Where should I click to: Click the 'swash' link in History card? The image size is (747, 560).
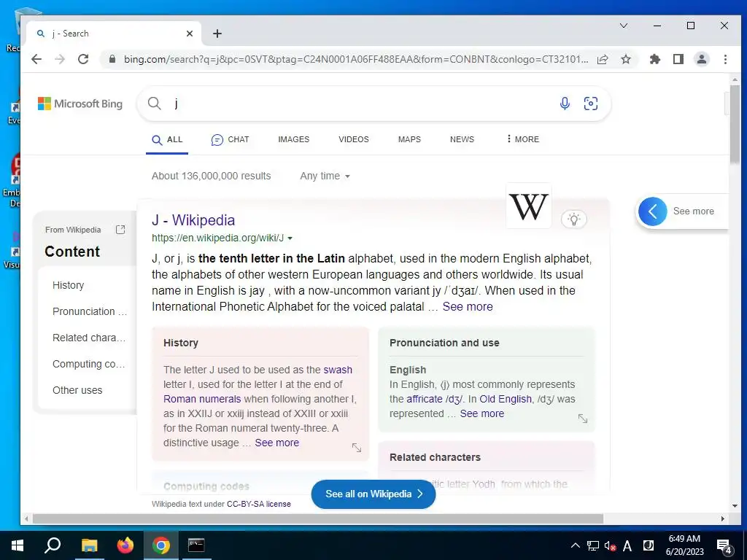338,370
